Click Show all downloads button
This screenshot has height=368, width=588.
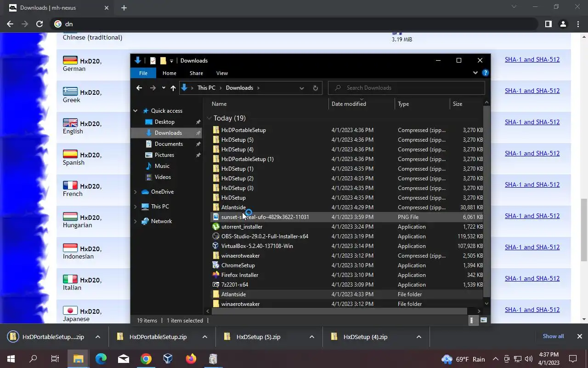click(553, 336)
